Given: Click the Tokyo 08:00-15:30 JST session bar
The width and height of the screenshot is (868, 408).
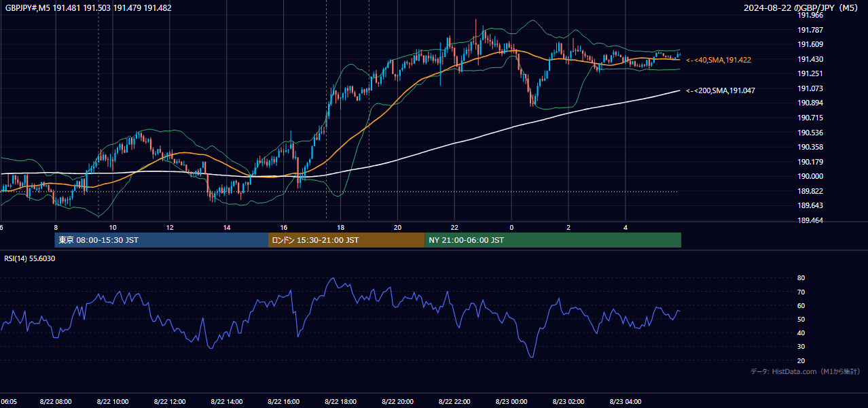Looking at the screenshot, I should pyautogui.click(x=162, y=240).
